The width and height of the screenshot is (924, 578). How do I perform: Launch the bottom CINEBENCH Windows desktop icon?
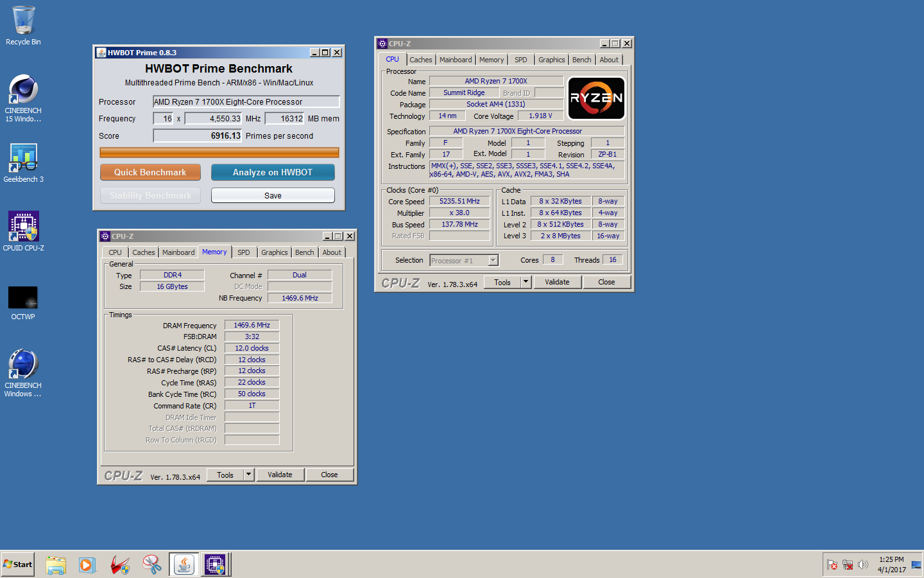tap(23, 372)
